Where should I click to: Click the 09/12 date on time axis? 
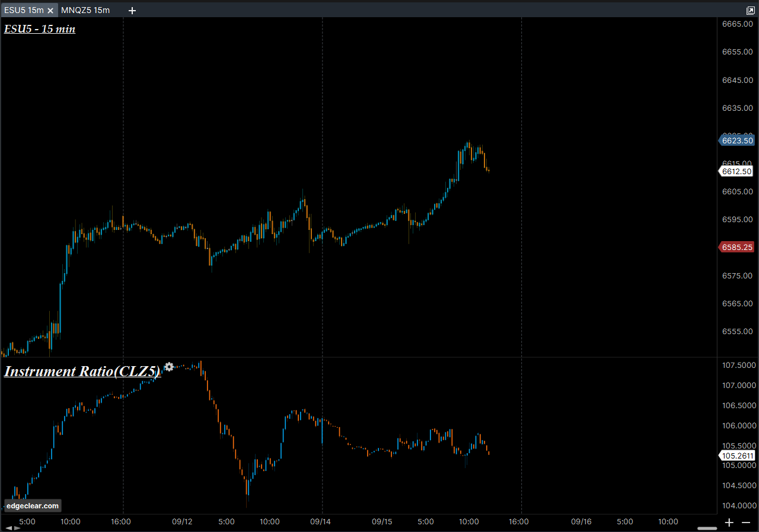pos(182,522)
